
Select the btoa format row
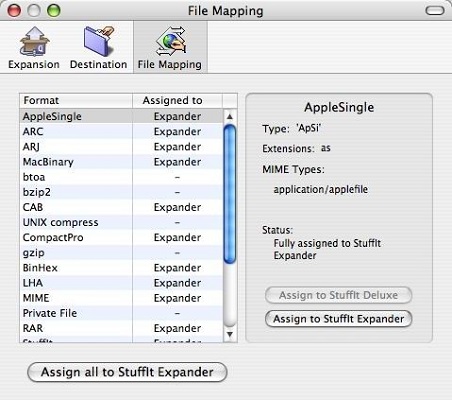[x=121, y=177]
